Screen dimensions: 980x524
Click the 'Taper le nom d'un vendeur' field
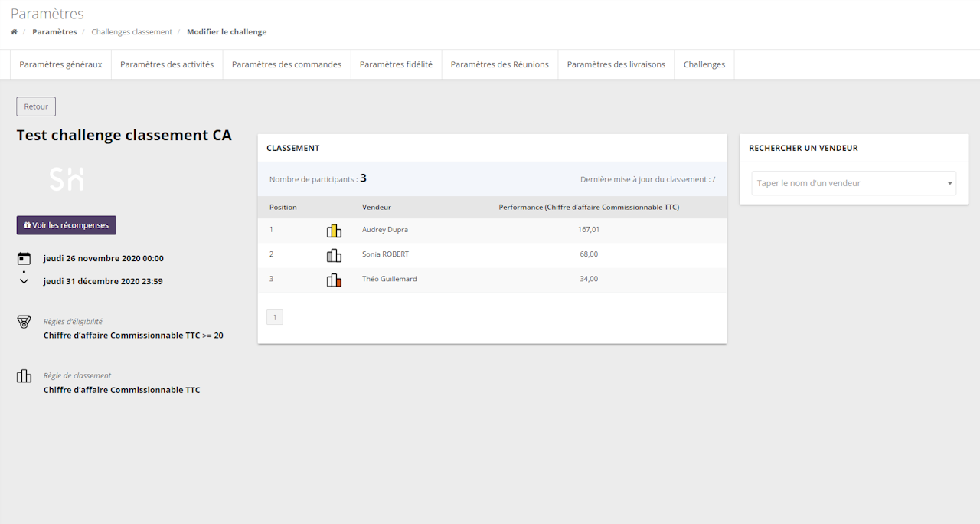pos(846,184)
